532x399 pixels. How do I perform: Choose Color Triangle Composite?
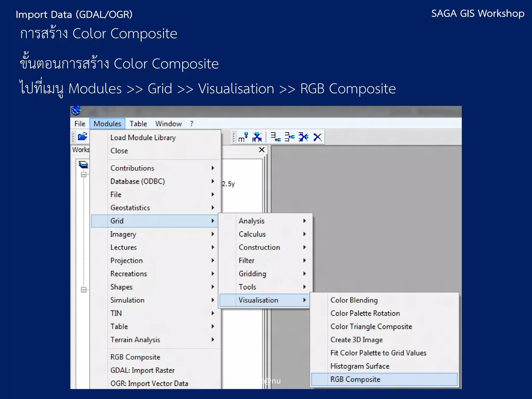tap(384, 327)
